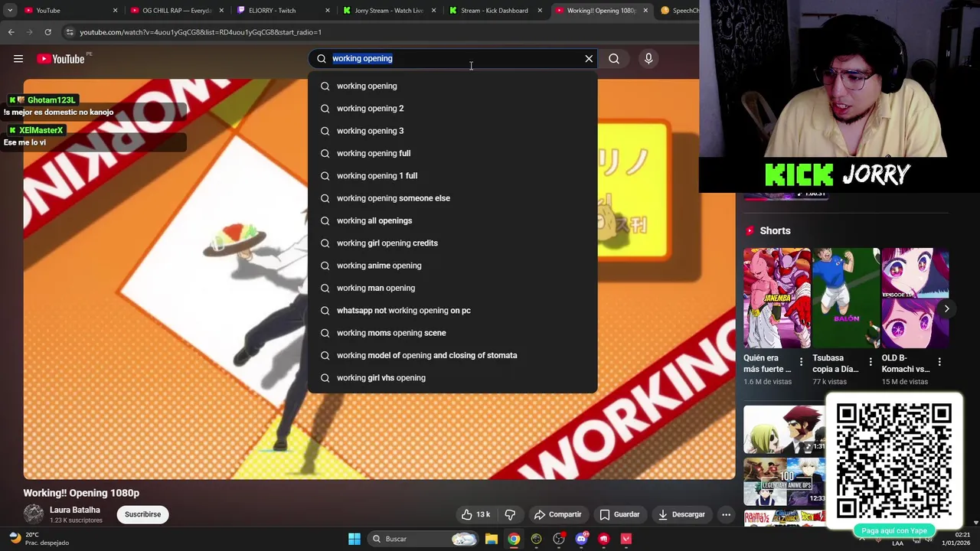The image size is (980, 551).
Task: Pick 'working model of opening and closing of stomata'
Action: pyautogui.click(x=452, y=355)
